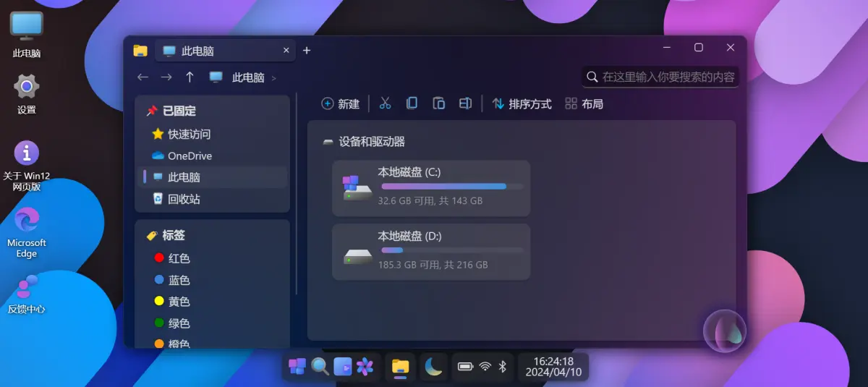Click the folder icon in title bar
Image resolution: width=868 pixels, height=387 pixels.
(140, 51)
